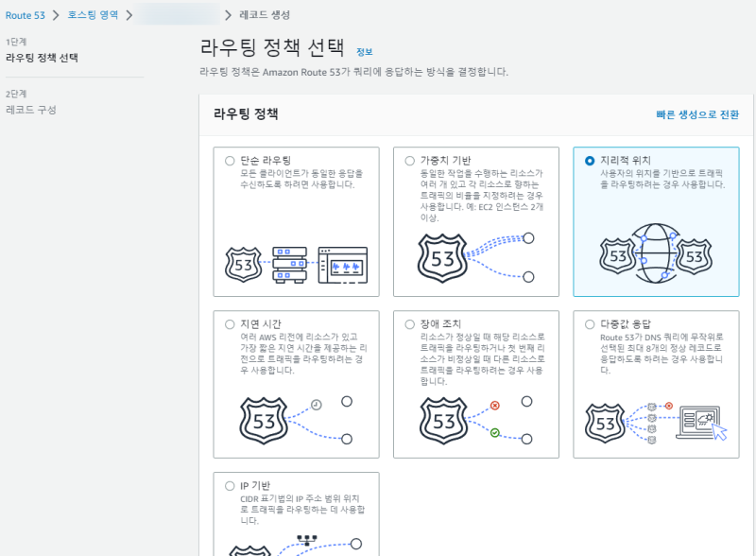This screenshot has width=756, height=556.
Task: Select the 단순 라우팅 radio button
Action: (230, 161)
